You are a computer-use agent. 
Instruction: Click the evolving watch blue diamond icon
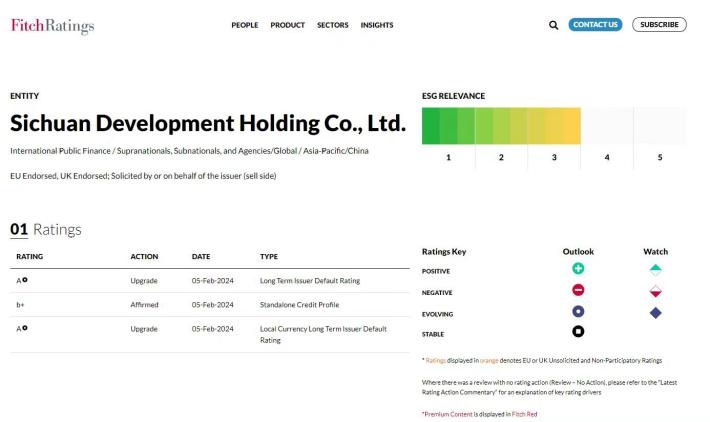(655, 312)
